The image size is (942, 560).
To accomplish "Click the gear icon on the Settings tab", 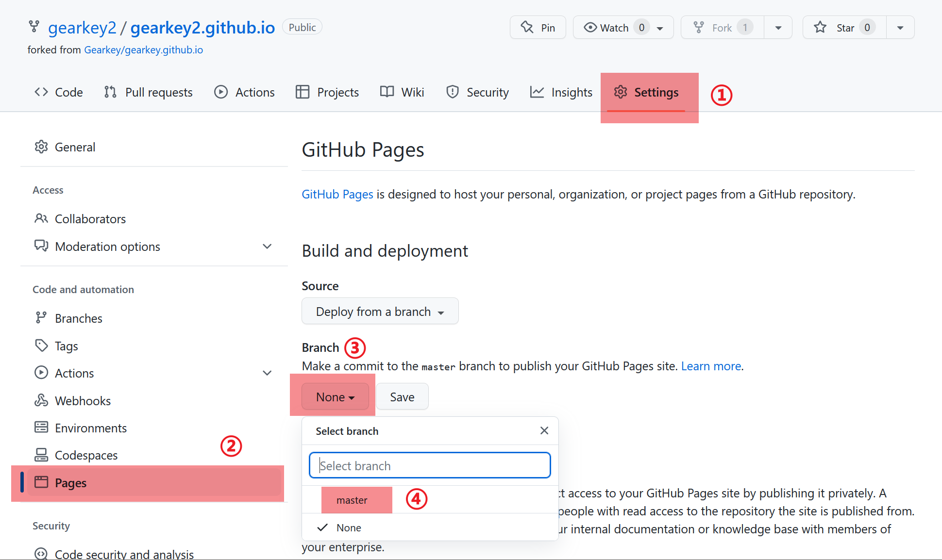I will point(621,92).
